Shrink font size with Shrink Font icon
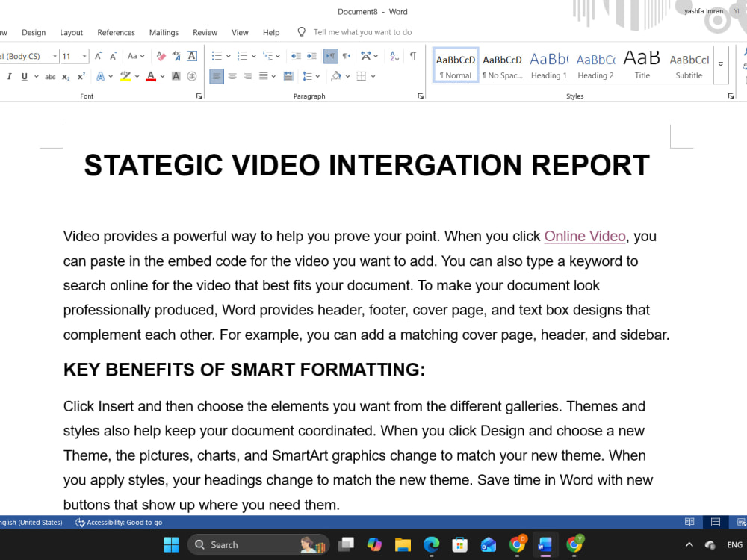The height and width of the screenshot is (560, 747). click(x=113, y=56)
